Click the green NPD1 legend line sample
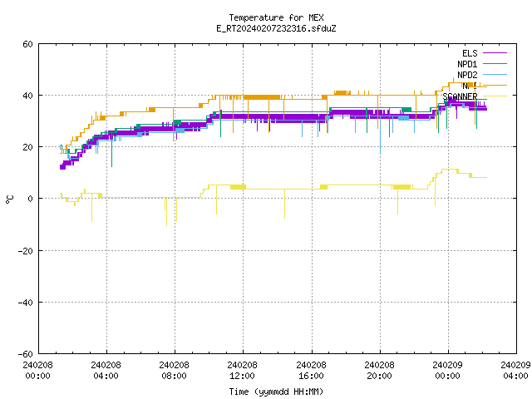This screenshot has width=532, height=399. click(x=495, y=63)
